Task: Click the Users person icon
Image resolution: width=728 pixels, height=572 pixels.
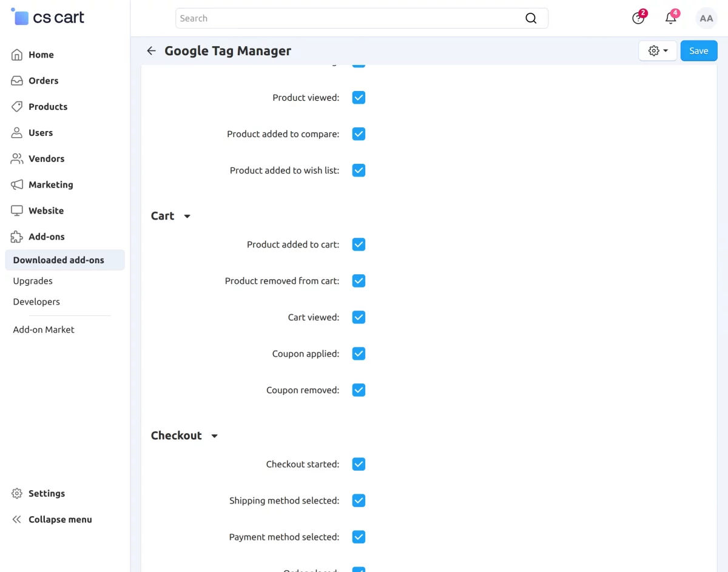Action: click(x=17, y=133)
